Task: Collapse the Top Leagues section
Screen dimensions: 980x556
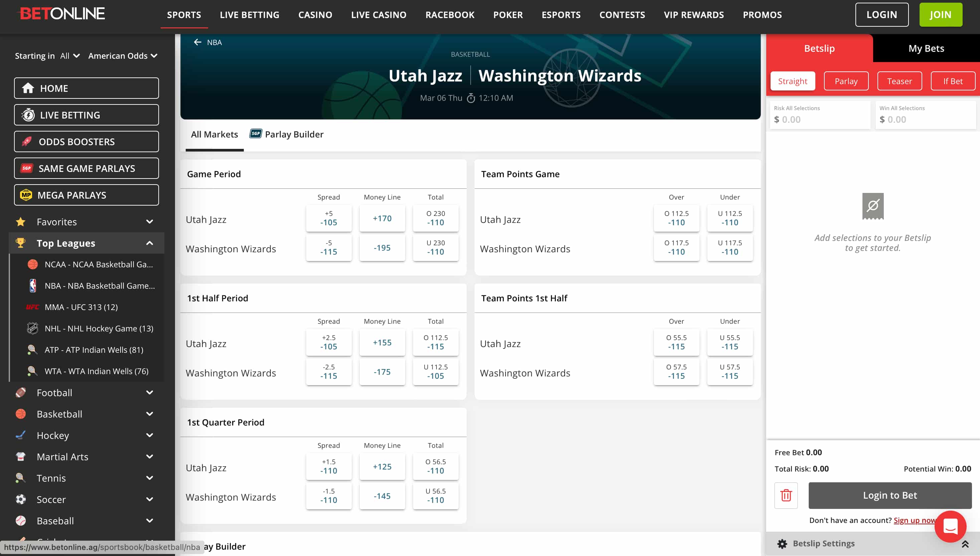Action: (x=149, y=243)
